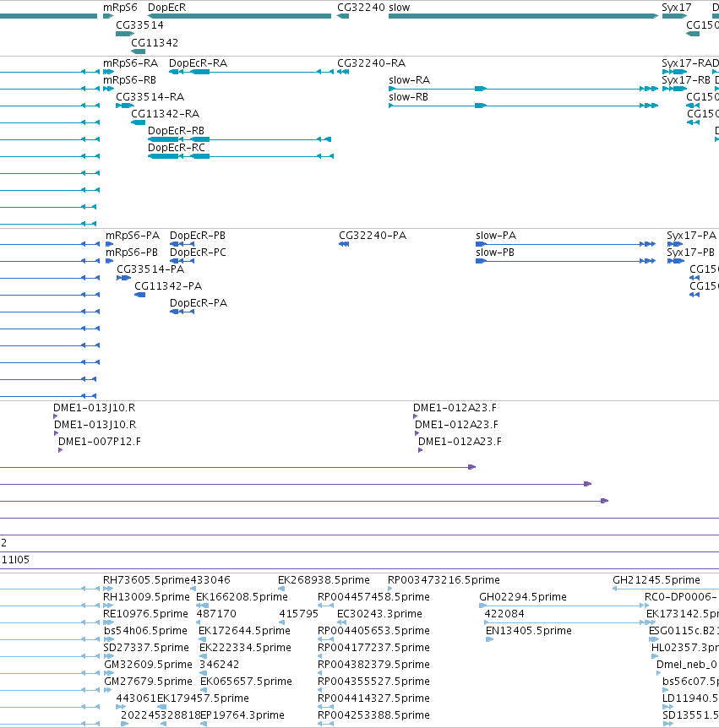Image resolution: width=719 pixels, height=728 pixels.
Task: Click transcript Syx17-RB
Action: click(x=686, y=80)
